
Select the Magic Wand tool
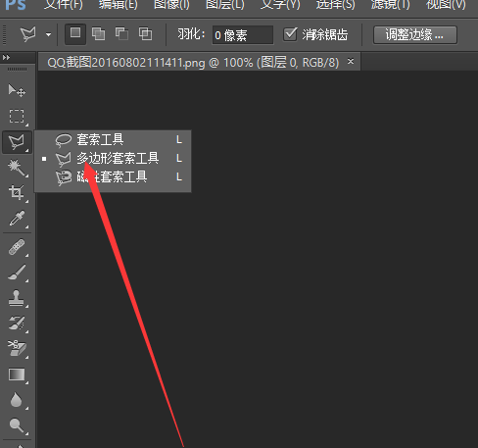[x=17, y=168]
